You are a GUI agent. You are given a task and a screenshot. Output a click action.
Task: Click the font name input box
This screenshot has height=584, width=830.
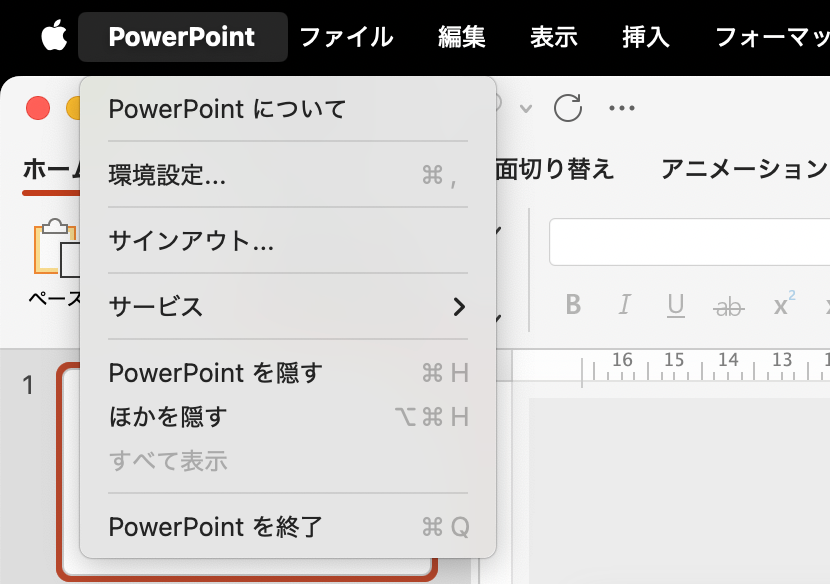689,241
